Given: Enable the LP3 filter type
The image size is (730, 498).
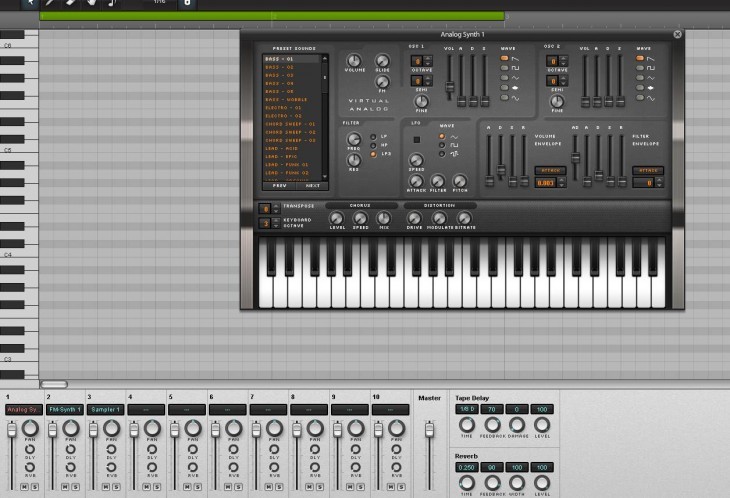Looking at the screenshot, I should click(x=373, y=154).
